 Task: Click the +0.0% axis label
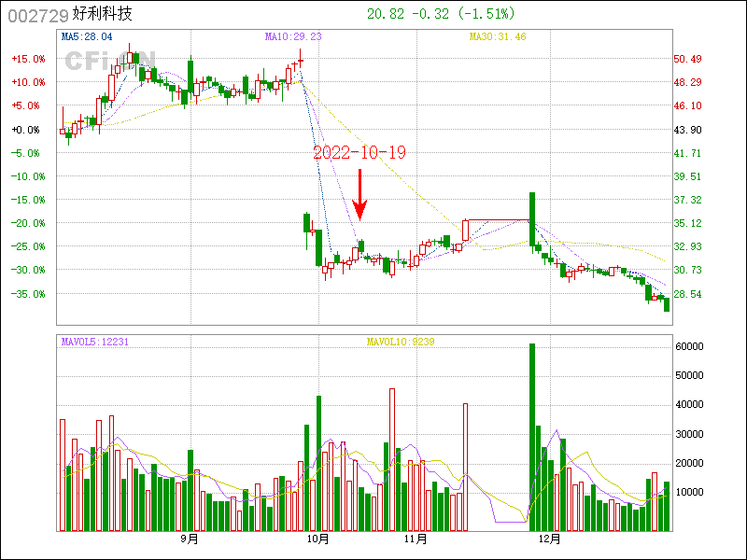(25, 130)
